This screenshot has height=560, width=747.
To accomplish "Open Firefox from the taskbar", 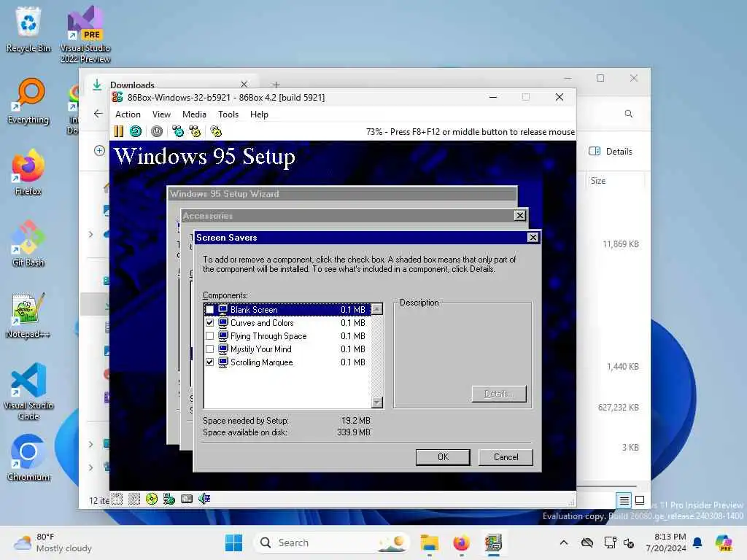I will pyautogui.click(x=461, y=542).
